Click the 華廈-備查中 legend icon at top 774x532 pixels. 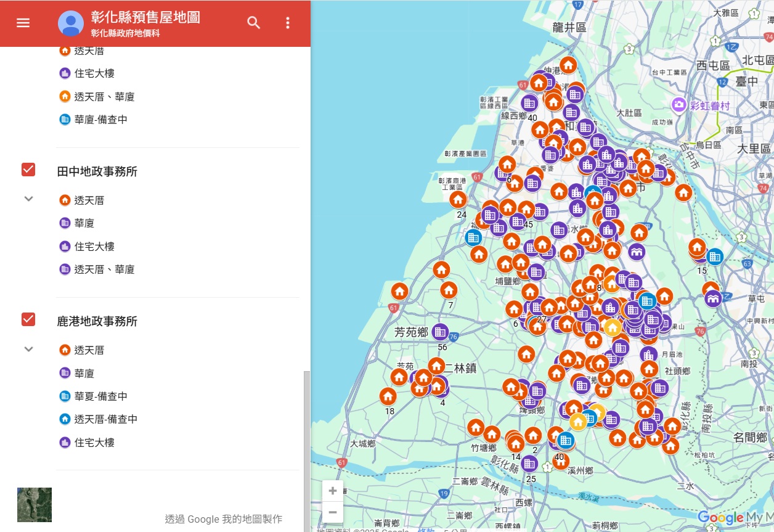[x=65, y=120]
